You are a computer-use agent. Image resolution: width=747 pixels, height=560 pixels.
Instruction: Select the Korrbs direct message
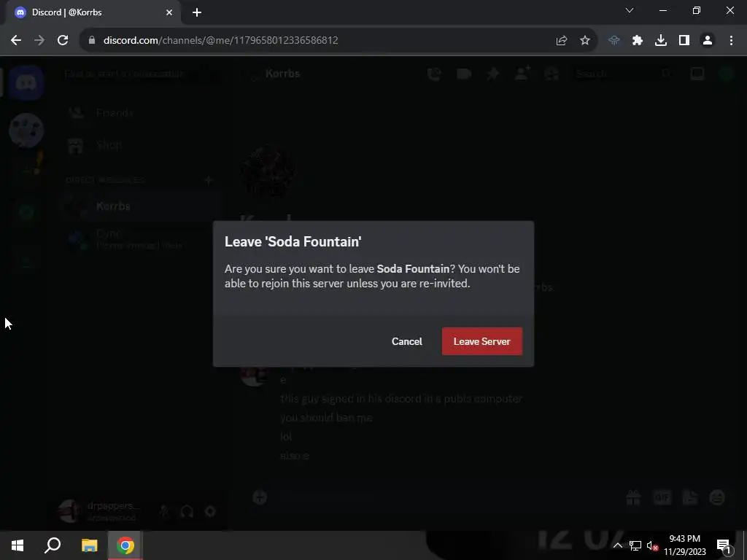(x=140, y=206)
